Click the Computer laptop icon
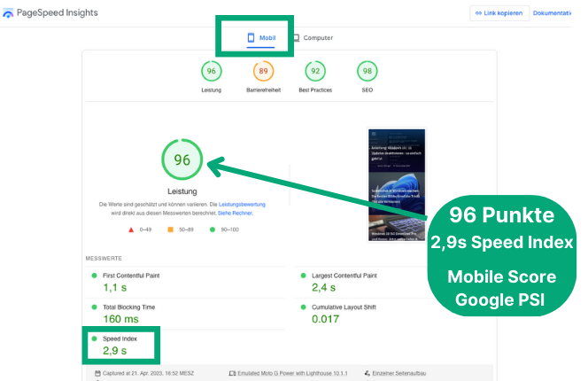The image size is (588, 381). tap(297, 38)
